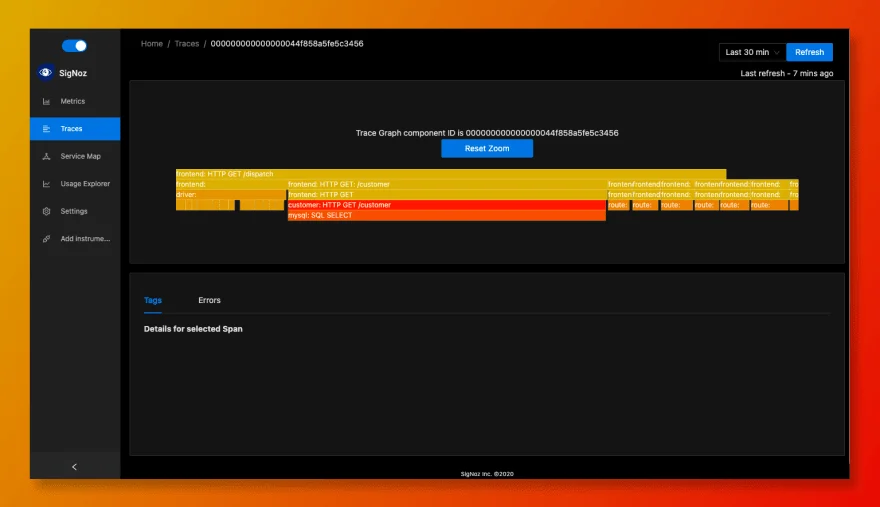Click the SigNoz brand name
The height and width of the screenshot is (507, 880).
73,73
